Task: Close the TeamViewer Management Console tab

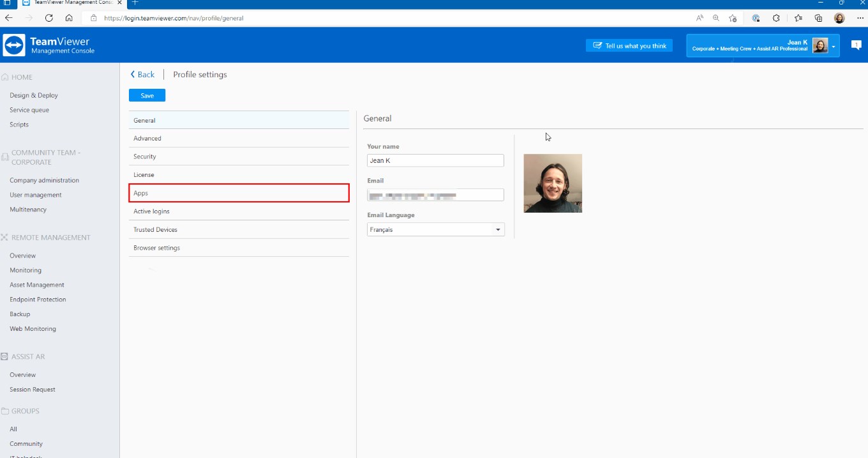Action: point(119,3)
